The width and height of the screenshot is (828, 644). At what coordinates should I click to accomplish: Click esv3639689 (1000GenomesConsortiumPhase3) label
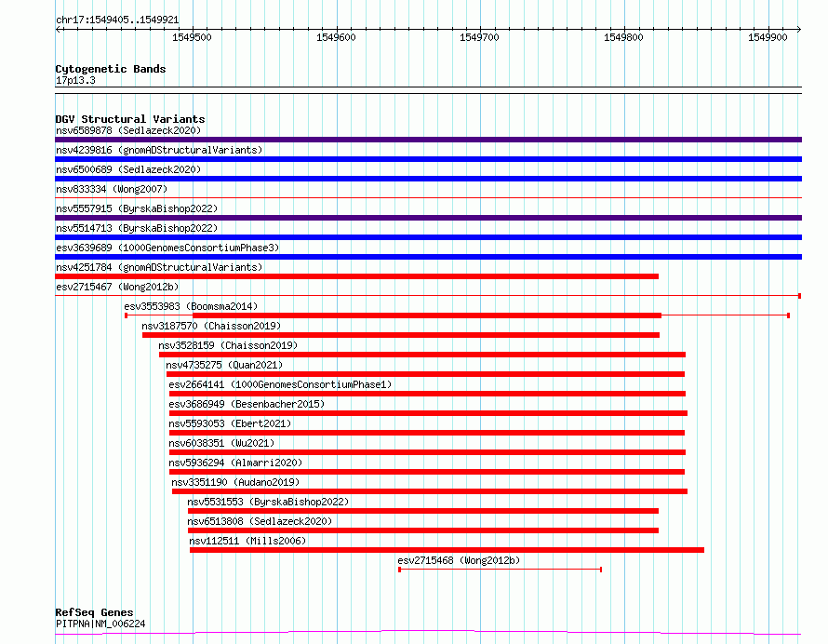click(167, 248)
